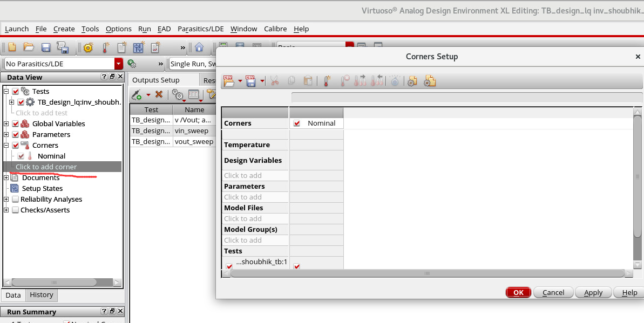Add new corner with sparkling thermometer icon
Image resolution: width=644 pixels, height=323 pixels.
(327, 81)
